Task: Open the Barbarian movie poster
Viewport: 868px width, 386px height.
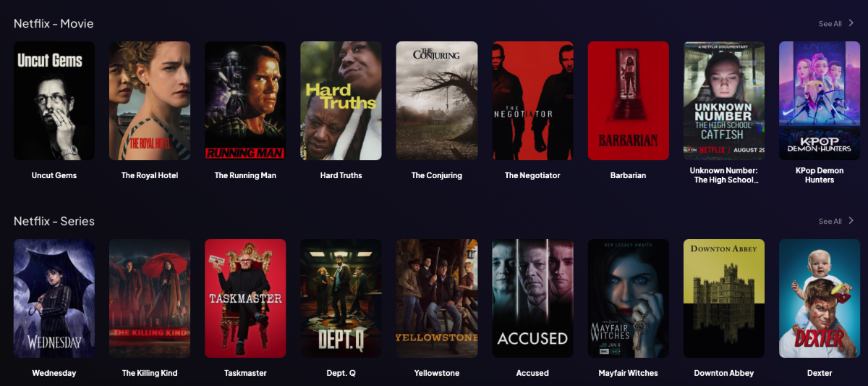Action: point(628,101)
